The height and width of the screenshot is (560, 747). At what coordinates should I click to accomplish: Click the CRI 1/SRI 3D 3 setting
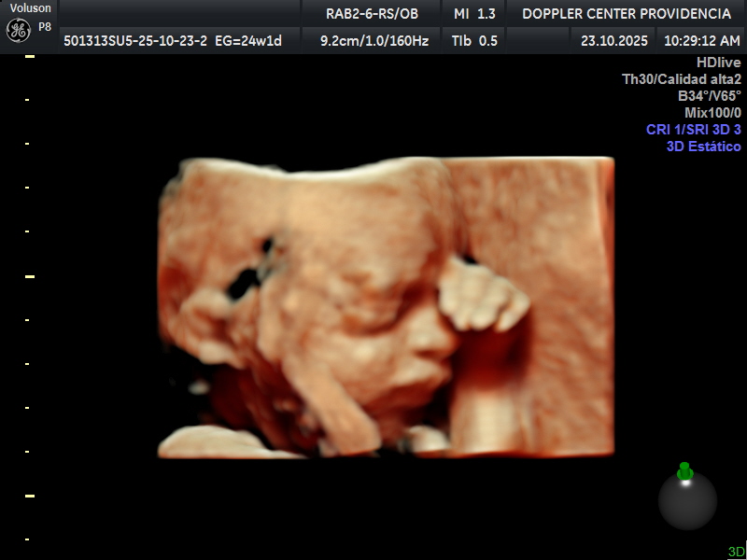[x=694, y=130]
